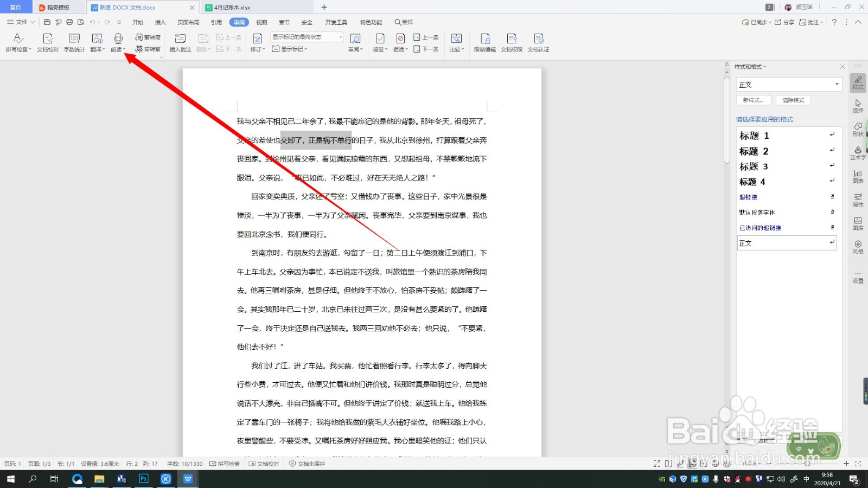Run 拼写检查 spell check

click(18, 43)
